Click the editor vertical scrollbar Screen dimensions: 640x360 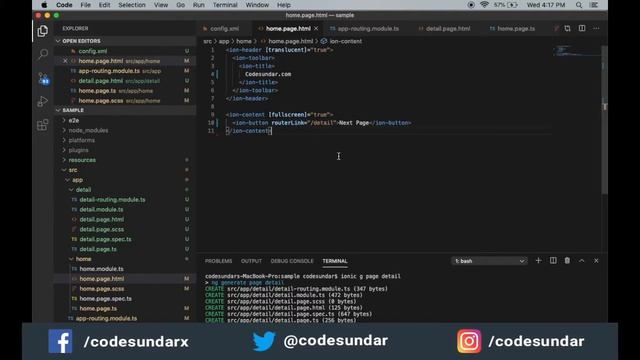(x=604, y=120)
